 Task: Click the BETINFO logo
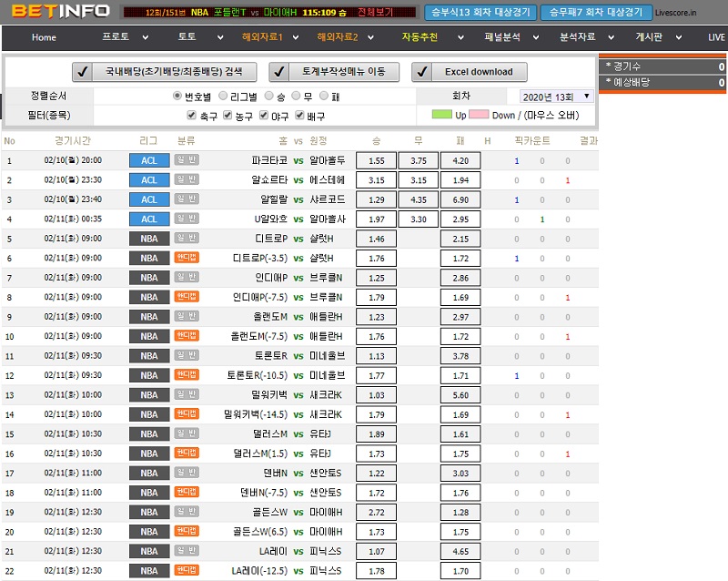59,11
